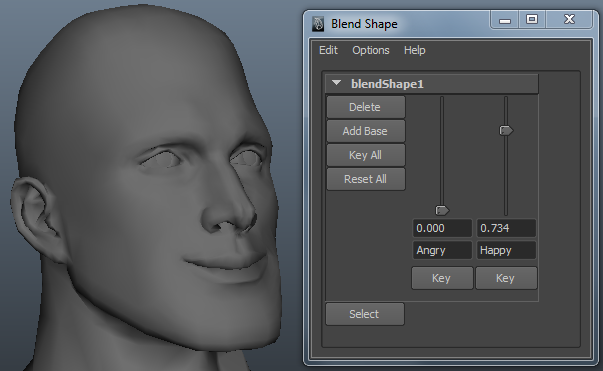Open the Edit menu
The image size is (603, 371).
click(328, 50)
